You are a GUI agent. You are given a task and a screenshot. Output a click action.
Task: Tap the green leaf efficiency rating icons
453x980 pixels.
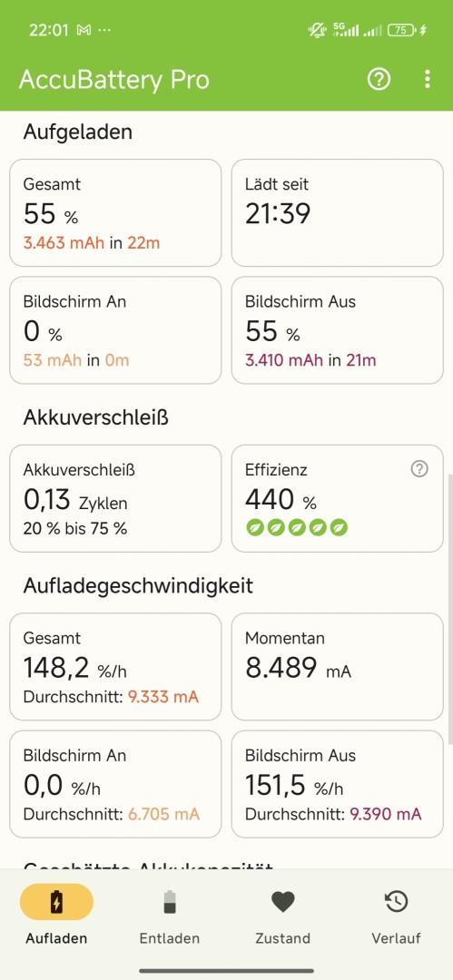click(297, 527)
